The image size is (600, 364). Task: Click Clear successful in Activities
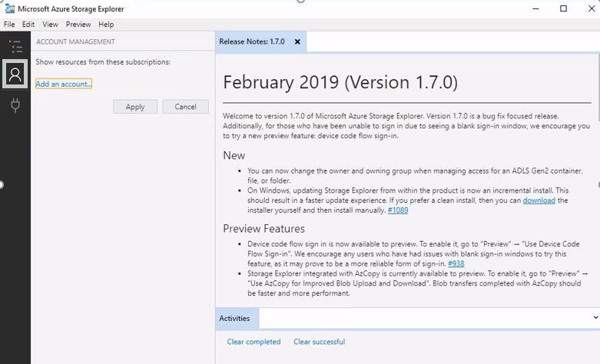pos(319,342)
